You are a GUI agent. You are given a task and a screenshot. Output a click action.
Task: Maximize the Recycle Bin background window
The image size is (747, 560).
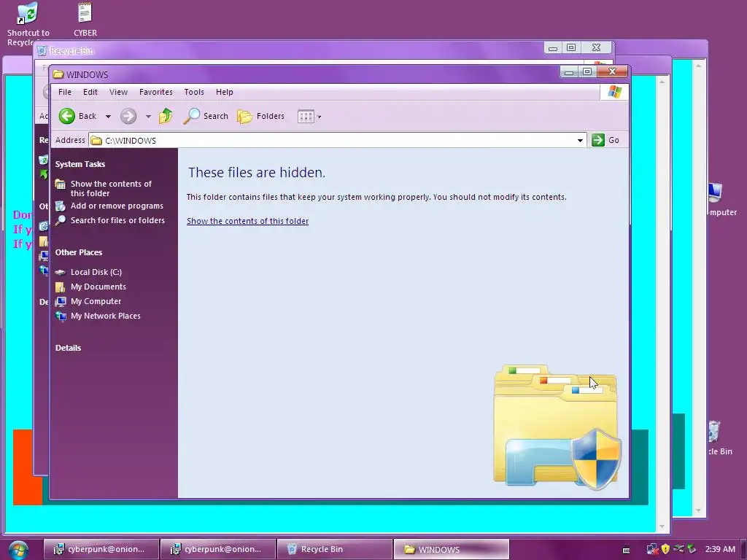[x=571, y=47]
